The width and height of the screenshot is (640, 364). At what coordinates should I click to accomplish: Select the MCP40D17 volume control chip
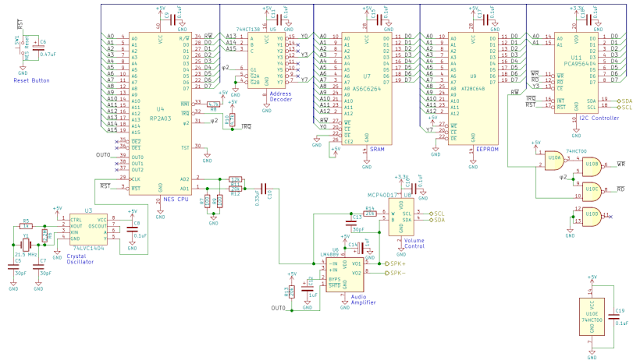400,217
